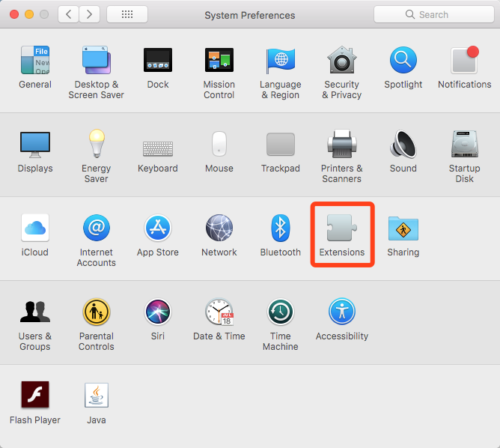Go forward with the right arrow button
Viewport: 500px width, 448px height.
[x=89, y=14]
